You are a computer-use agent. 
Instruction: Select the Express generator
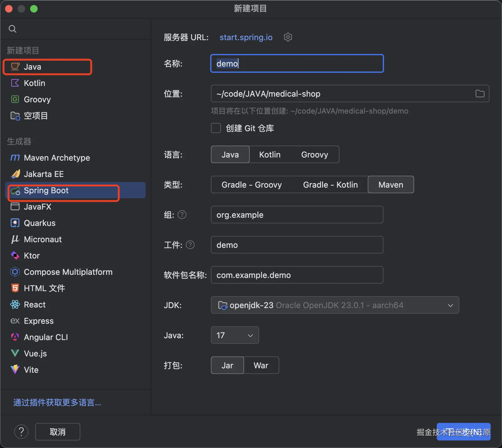coord(75,321)
